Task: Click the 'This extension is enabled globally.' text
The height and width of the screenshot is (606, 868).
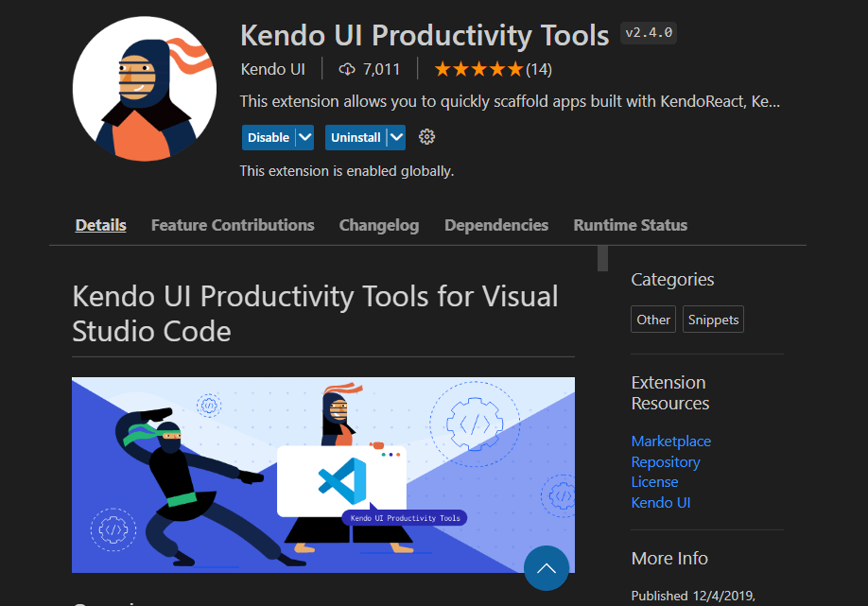Action: 346,171
